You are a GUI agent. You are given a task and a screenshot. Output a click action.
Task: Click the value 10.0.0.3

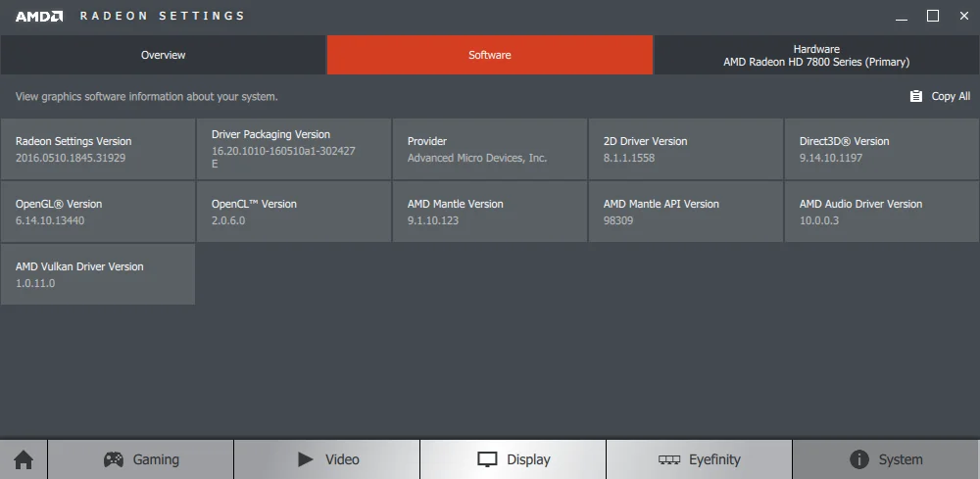(818, 220)
